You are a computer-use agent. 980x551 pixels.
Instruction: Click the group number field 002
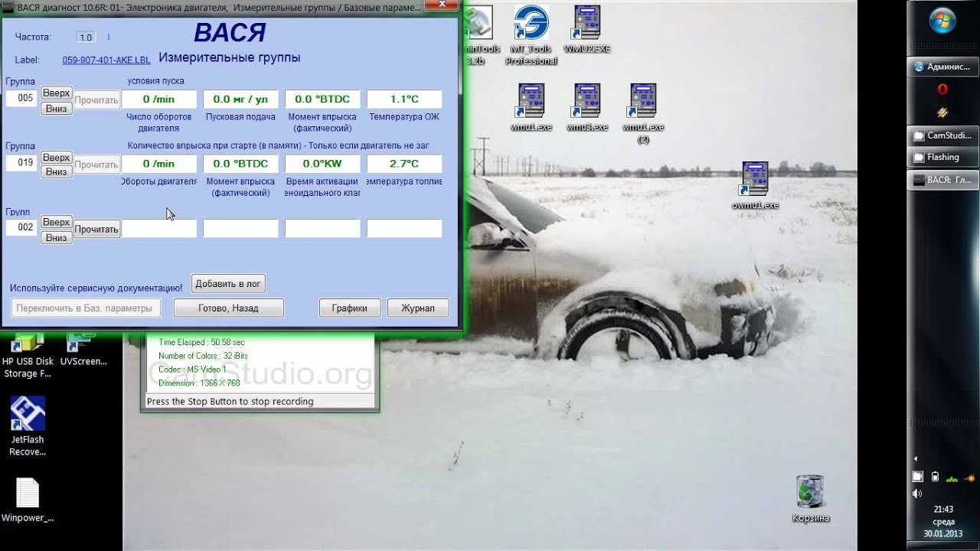21,227
